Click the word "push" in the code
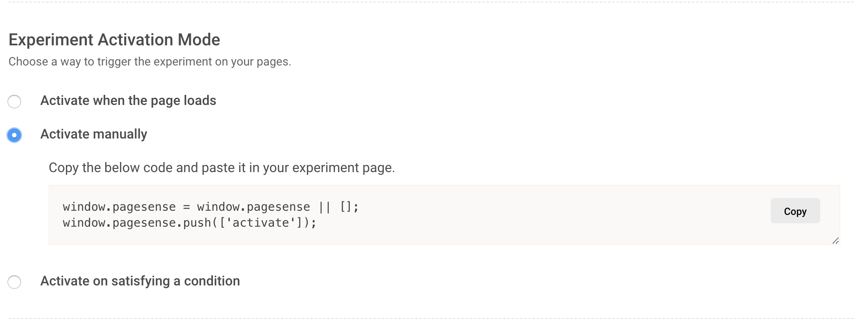Screen dimensions: 868x319 click(x=197, y=223)
